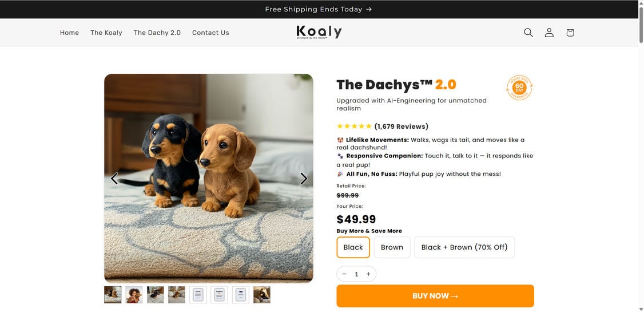The image size is (644, 312).
Task: Click the Koaly logo
Action: point(319,32)
